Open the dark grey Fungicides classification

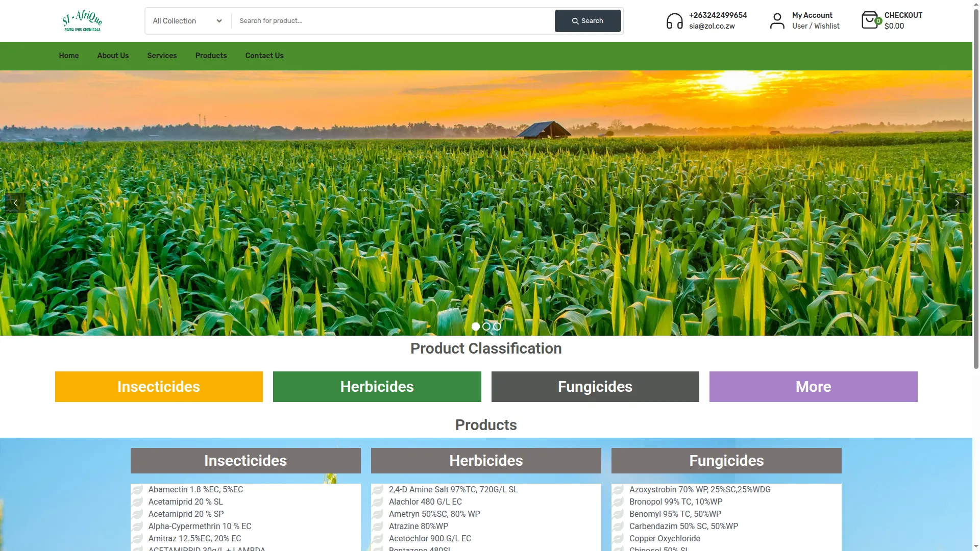coord(595,387)
